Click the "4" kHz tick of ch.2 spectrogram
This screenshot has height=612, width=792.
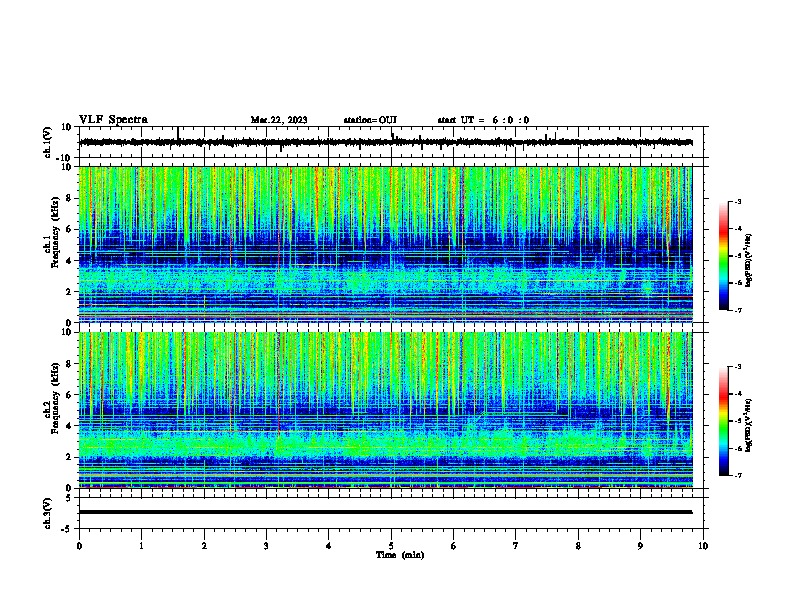pyautogui.click(x=70, y=426)
